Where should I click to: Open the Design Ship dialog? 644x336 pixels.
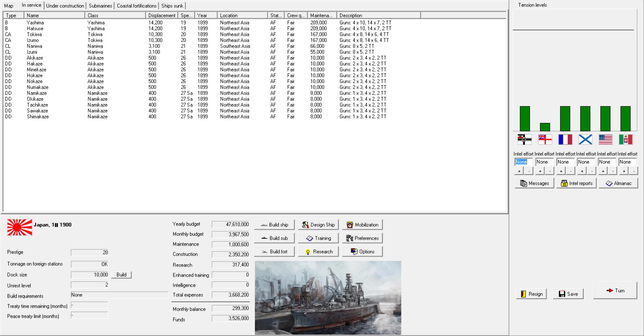tap(318, 225)
